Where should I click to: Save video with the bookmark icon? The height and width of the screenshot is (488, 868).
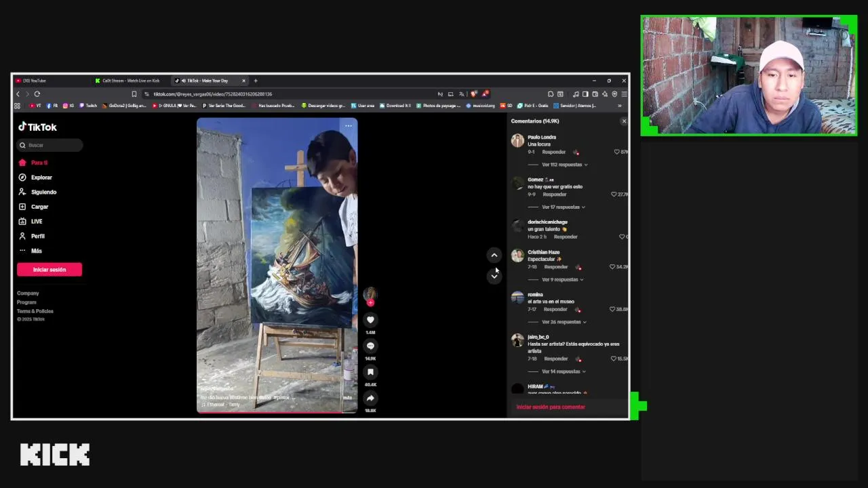370,371
